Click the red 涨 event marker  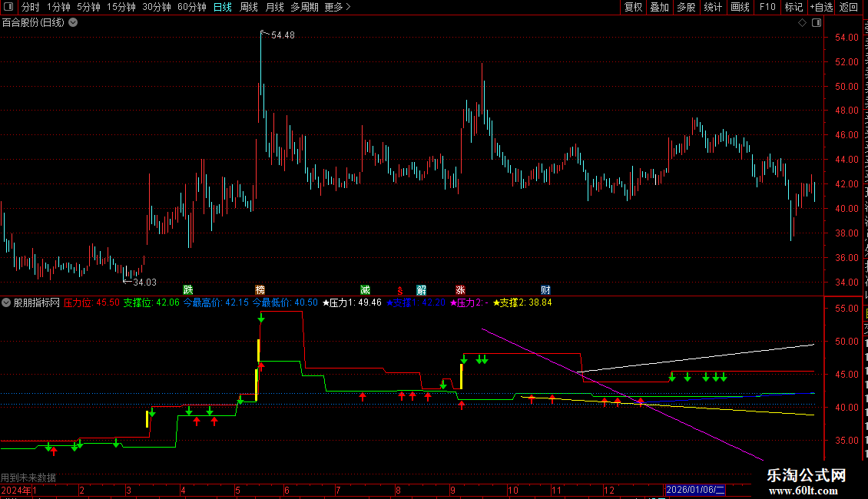click(460, 290)
